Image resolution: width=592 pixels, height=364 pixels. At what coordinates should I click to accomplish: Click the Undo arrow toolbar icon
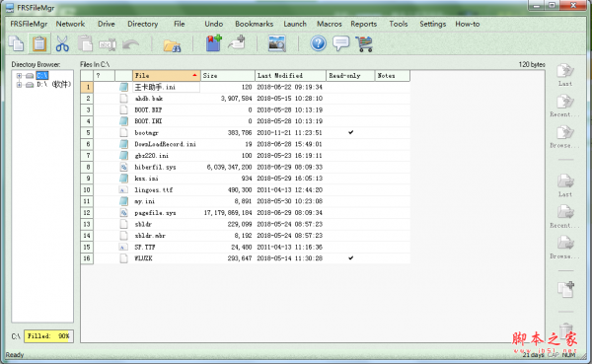pyautogui.click(x=130, y=44)
